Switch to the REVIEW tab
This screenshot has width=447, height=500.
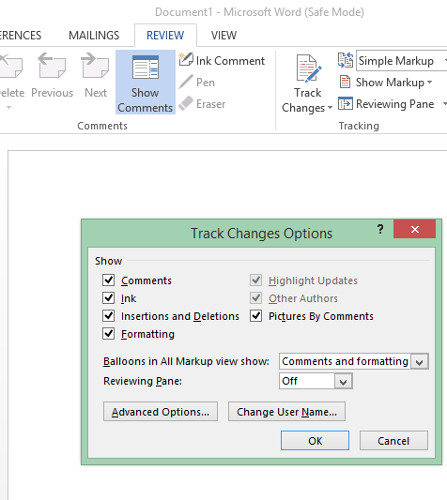pos(165,35)
